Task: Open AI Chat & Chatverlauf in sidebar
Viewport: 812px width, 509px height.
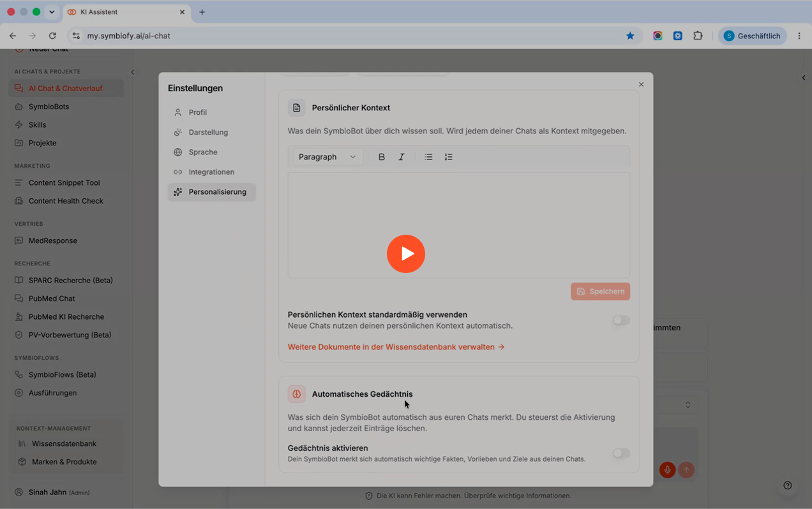Action: pos(66,88)
